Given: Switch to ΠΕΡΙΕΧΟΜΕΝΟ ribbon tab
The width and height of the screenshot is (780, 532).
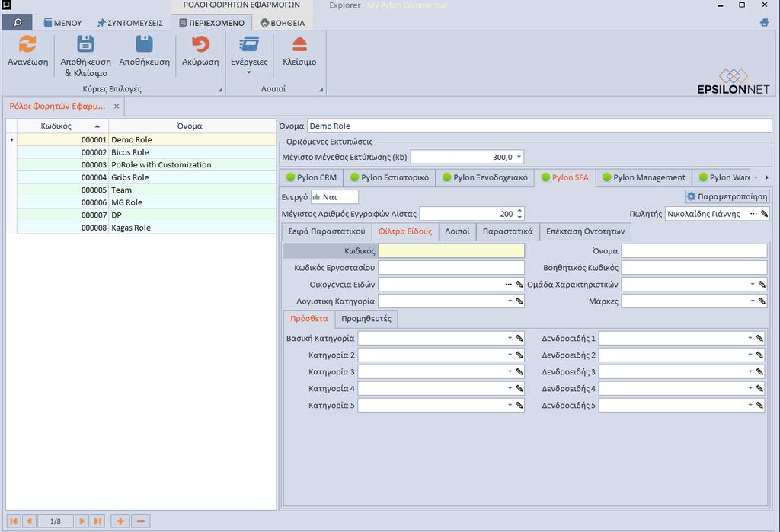Looking at the screenshot, I should (x=212, y=23).
